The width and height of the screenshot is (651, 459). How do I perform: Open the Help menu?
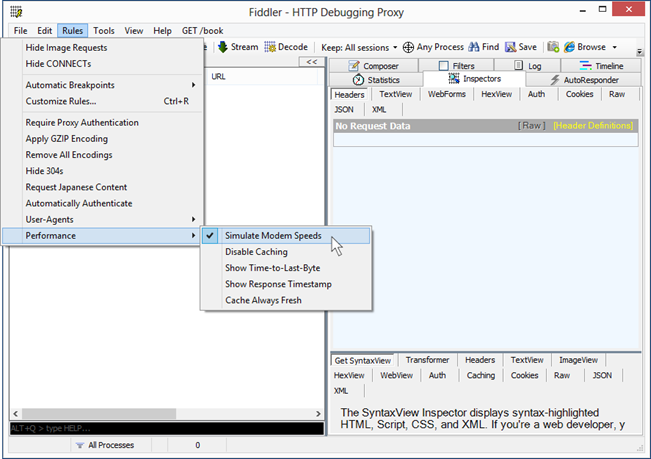(162, 31)
